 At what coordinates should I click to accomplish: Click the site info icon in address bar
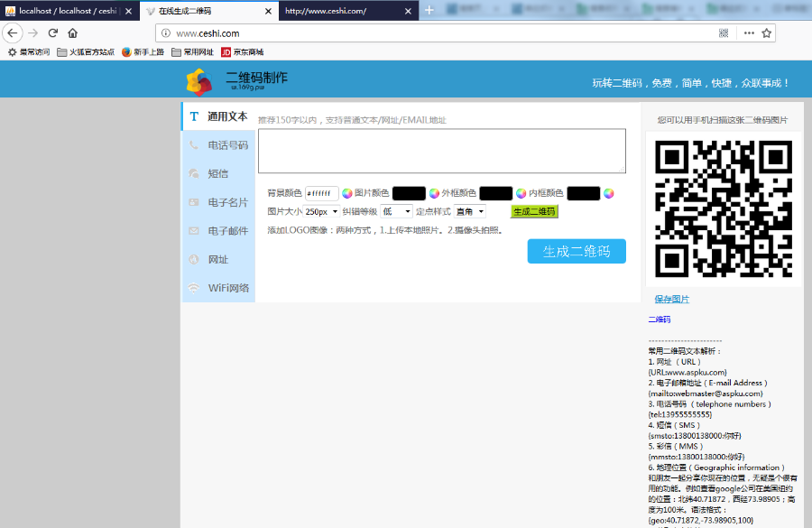click(x=166, y=33)
